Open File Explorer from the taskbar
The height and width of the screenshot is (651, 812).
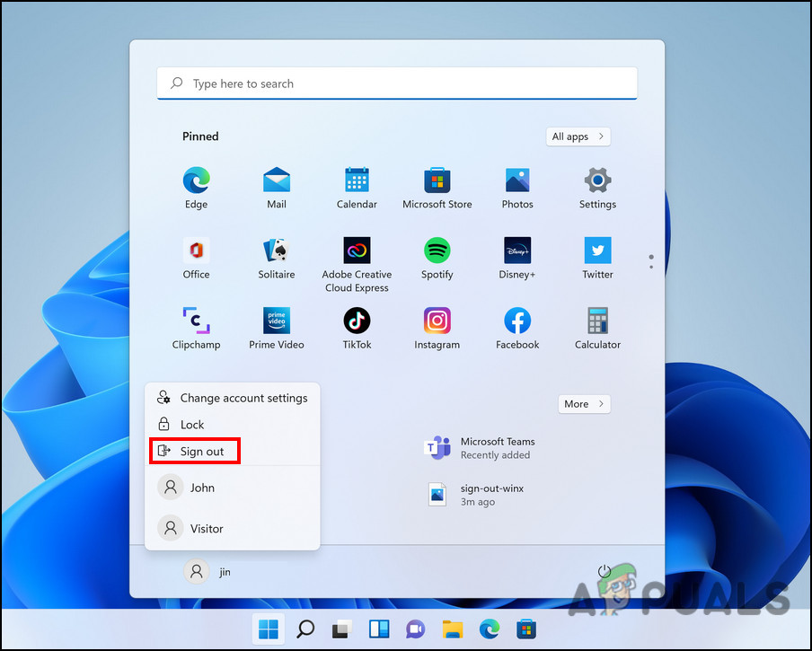click(453, 629)
